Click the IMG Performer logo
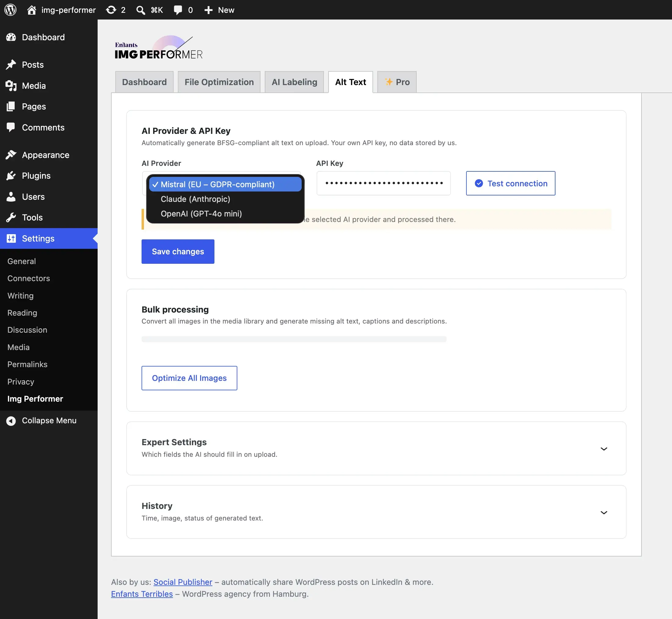The width and height of the screenshot is (672, 619). tap(158, 48)
